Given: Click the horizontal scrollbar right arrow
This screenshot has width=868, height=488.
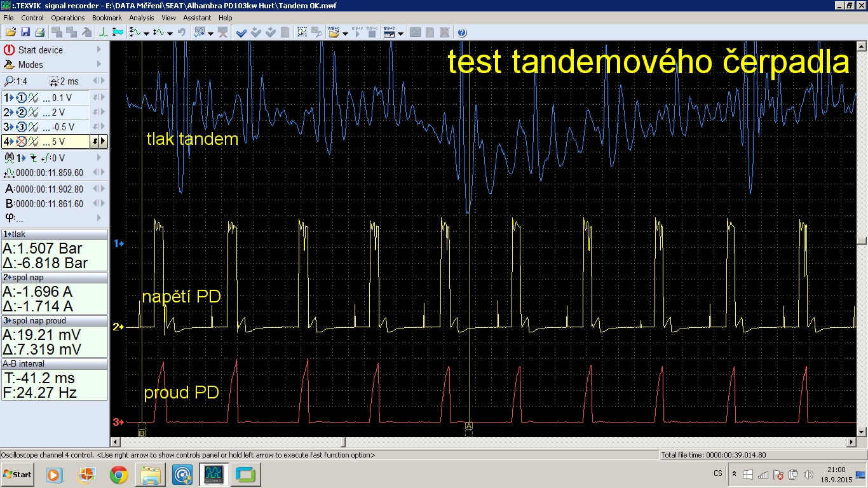Looking at the screenshot, I should point(851,442).
